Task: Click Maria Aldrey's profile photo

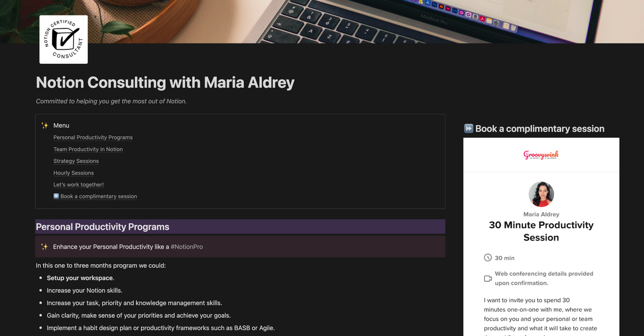Action: coord(541,194)
